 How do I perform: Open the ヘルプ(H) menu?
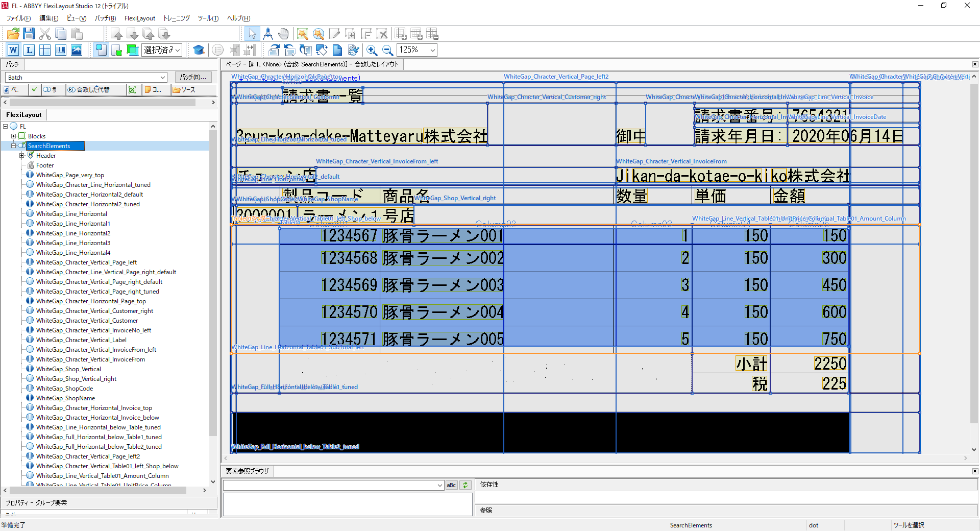238,18
